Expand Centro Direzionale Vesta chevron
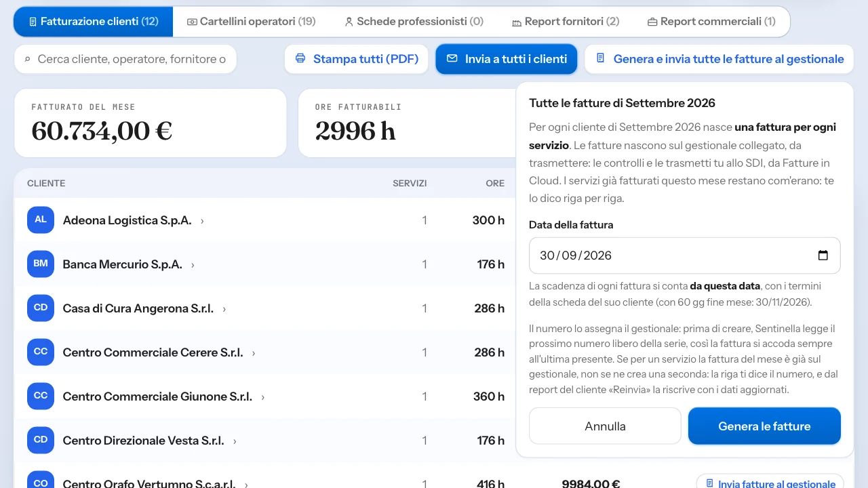The width and height of the screenshot is (868, 488). (235, 441)
